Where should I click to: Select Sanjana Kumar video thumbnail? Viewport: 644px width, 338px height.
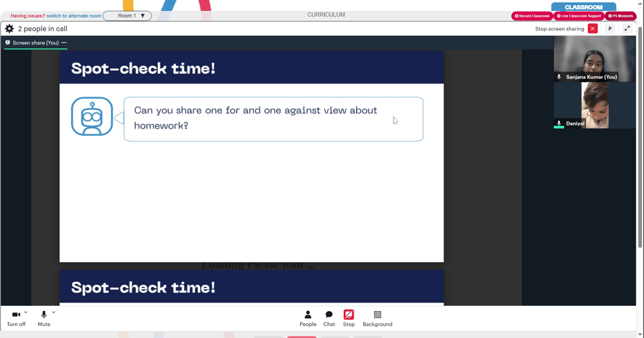click(594, 59)
